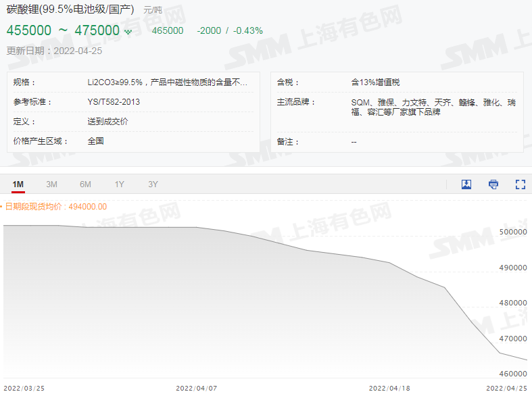This screenshot has height=396, width=532.
Task: Click the 含13%增值税 tax value
Action: (x=375, y=82)
